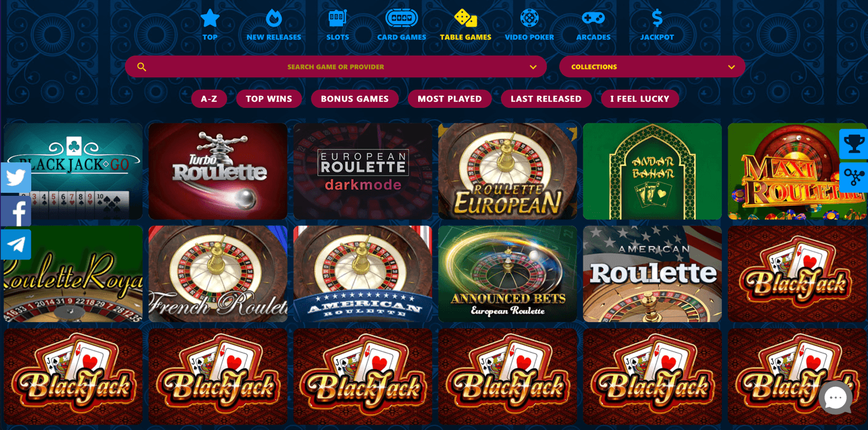Focus the Search Game or Provider field
868x430 pixels.
[335, 67]
